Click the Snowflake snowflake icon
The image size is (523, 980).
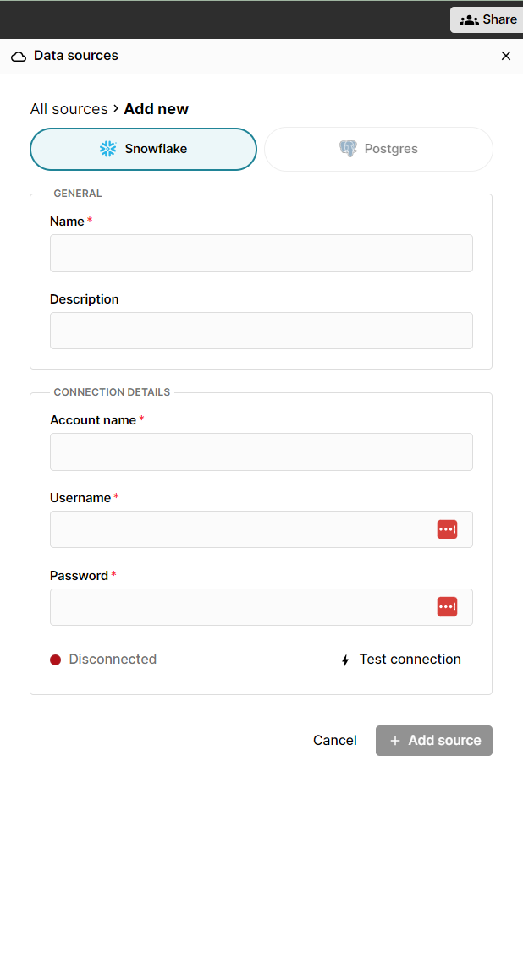(107, 148)
